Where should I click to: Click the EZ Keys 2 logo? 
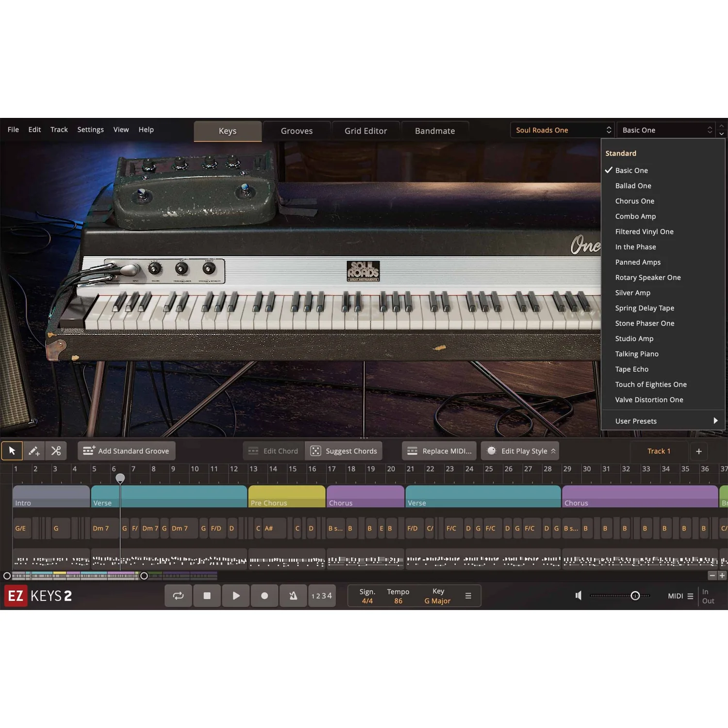pyautogui.click(x=39, y=596)
